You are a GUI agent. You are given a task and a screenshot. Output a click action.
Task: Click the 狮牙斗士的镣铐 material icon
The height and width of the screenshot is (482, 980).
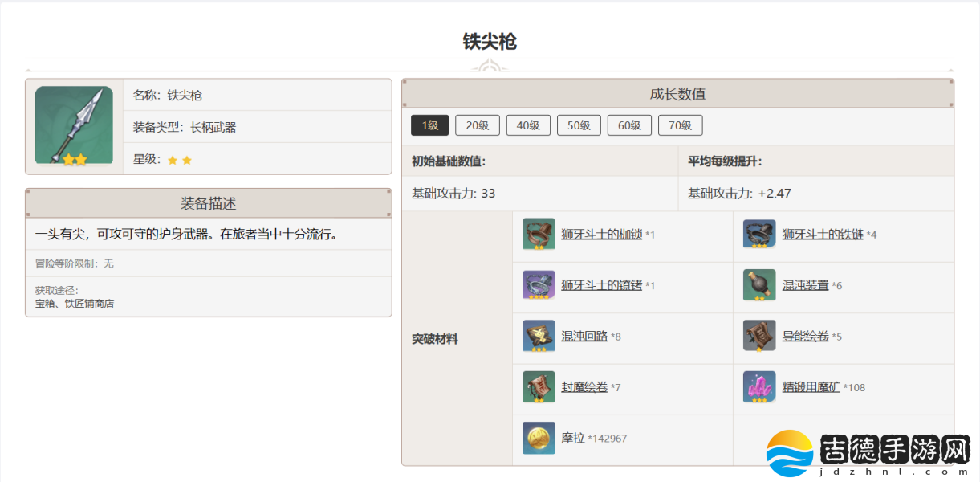[x=539, y=285]
